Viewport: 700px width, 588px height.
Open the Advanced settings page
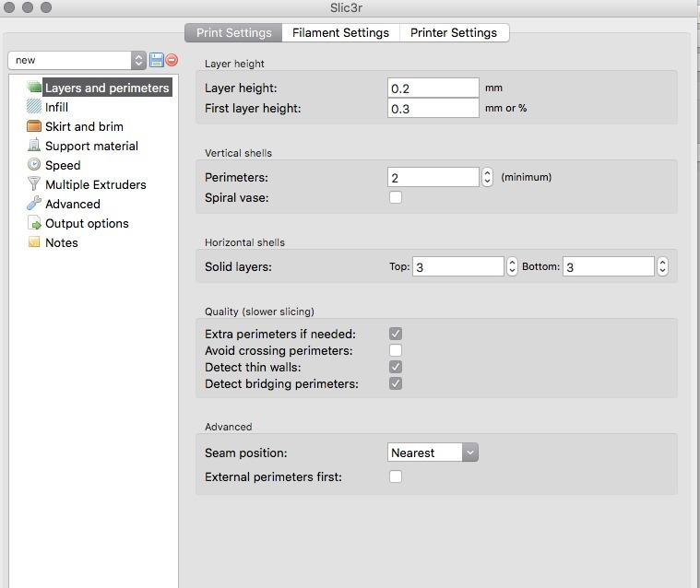(72, 204)
